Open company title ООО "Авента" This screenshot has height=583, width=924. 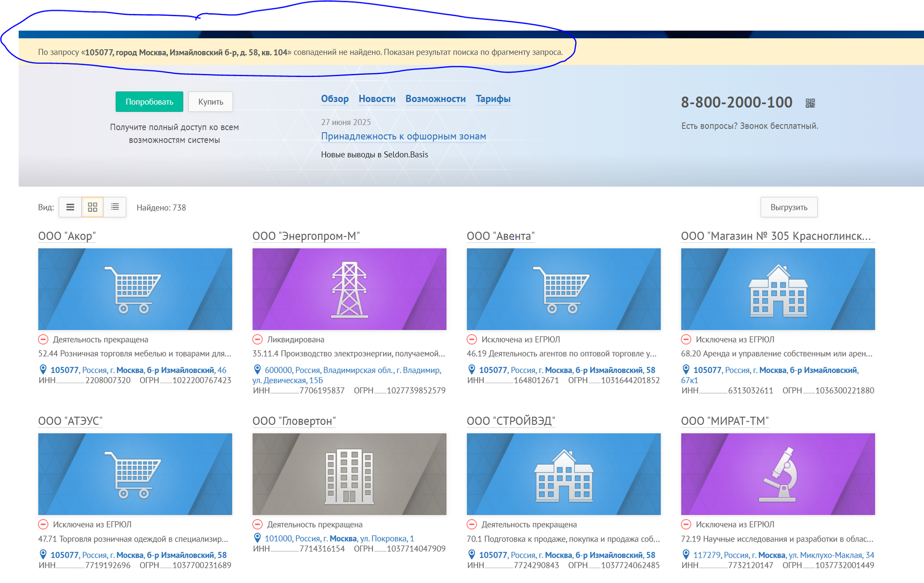point(500,236)
